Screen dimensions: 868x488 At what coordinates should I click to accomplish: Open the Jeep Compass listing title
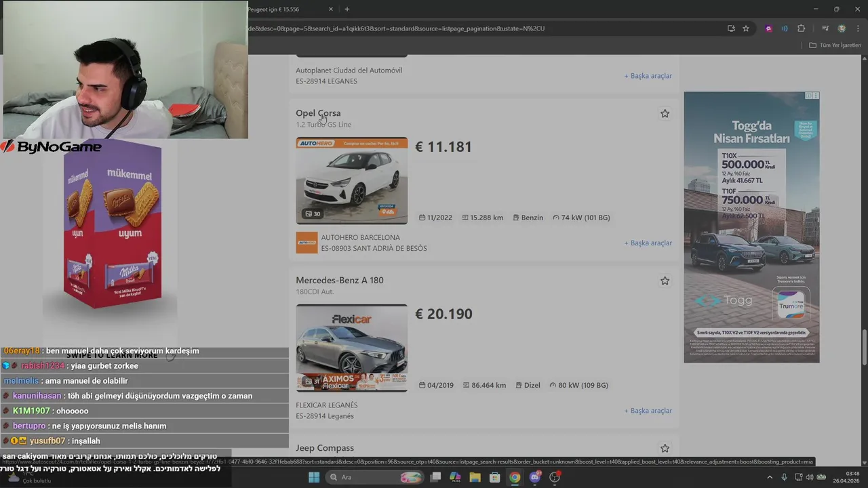click(325, 448)
